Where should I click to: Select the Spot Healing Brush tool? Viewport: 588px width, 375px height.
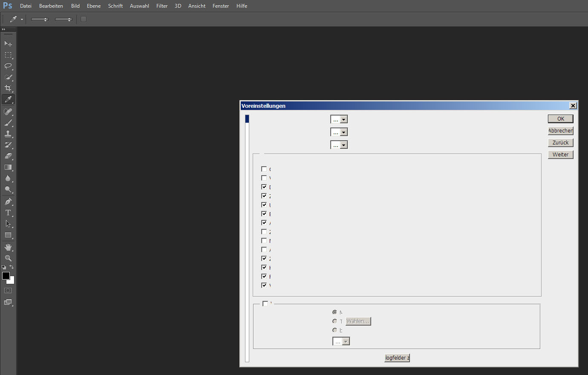8,112
